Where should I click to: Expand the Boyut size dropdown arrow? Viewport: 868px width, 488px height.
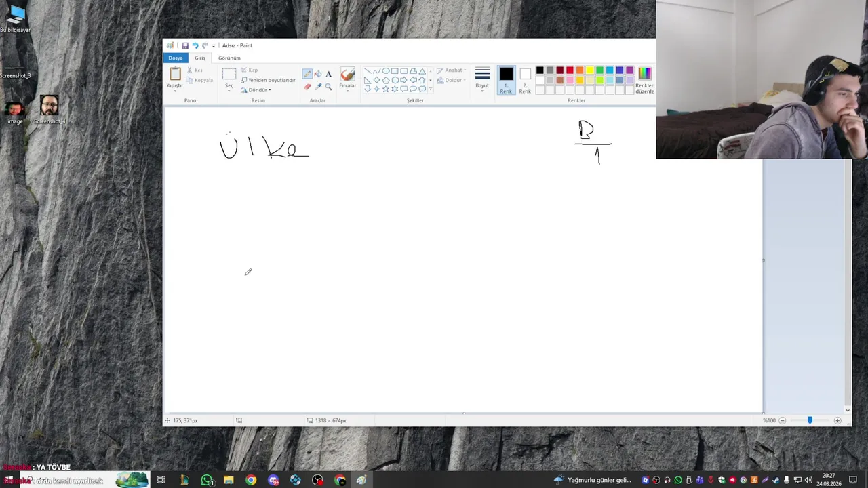pos(482,91)
